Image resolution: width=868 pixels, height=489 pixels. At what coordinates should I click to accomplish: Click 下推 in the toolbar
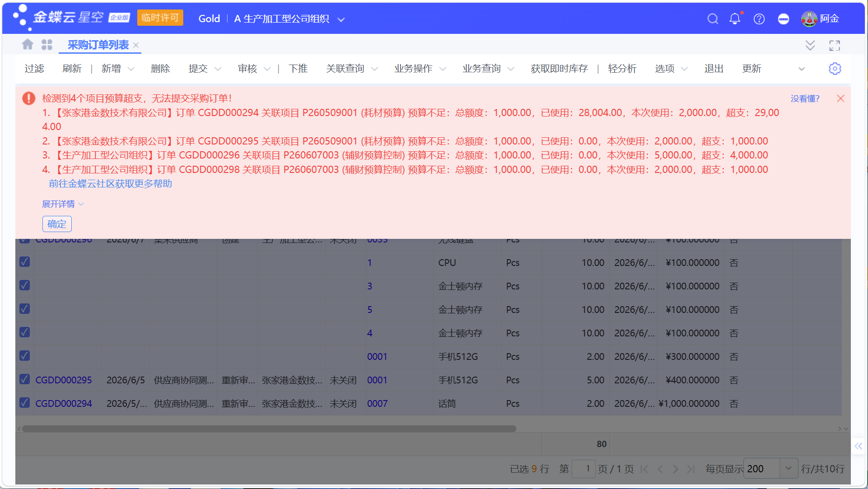(298, 69)
